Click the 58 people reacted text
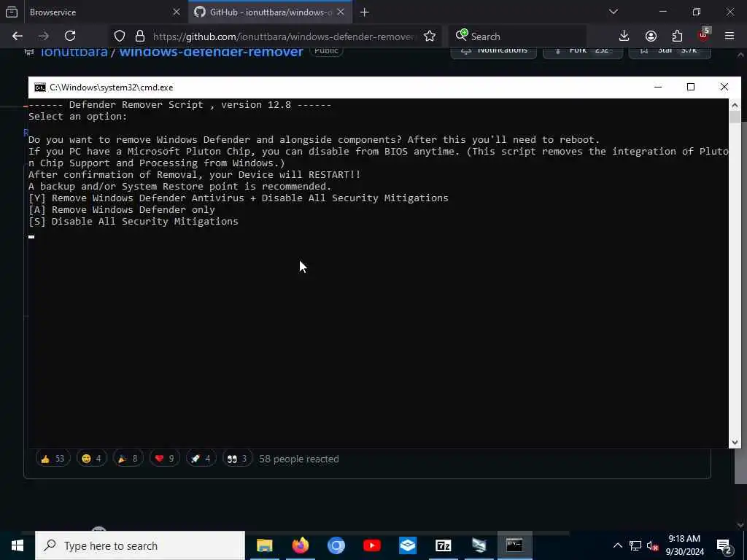Screen dimensions: 747x560 [298, 459]
